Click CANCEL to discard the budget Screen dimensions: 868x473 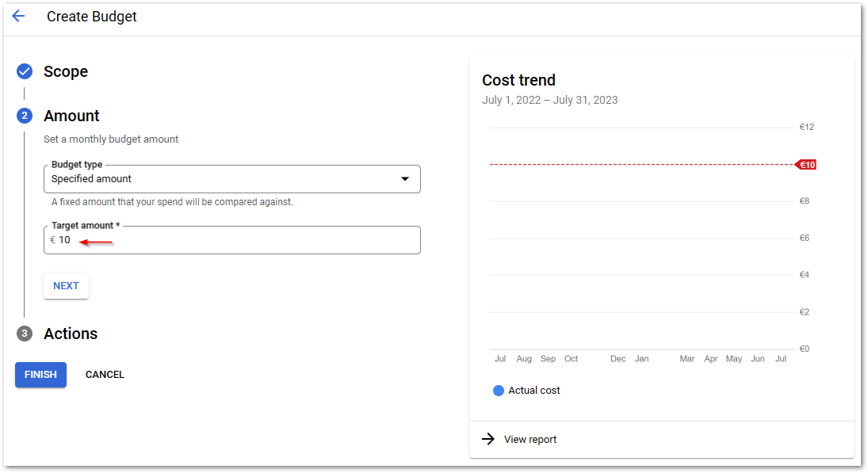pyautogui.click(x=105, y=374)
